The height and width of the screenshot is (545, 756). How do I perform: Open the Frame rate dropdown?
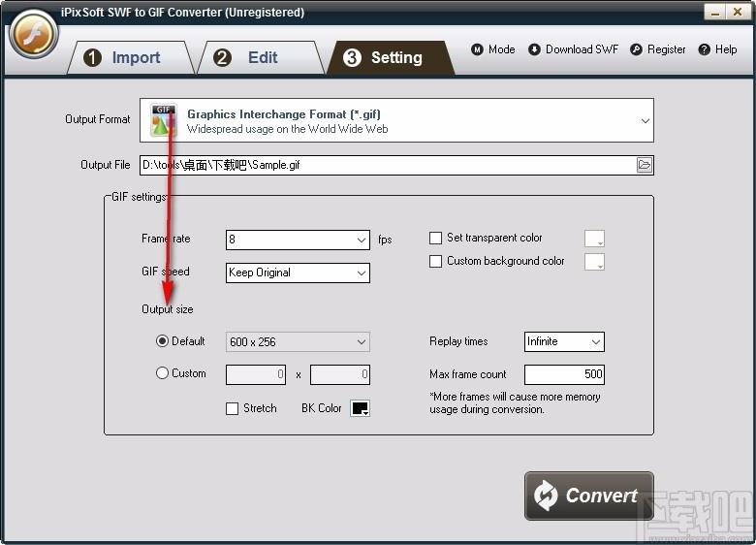tap(298, 240)
